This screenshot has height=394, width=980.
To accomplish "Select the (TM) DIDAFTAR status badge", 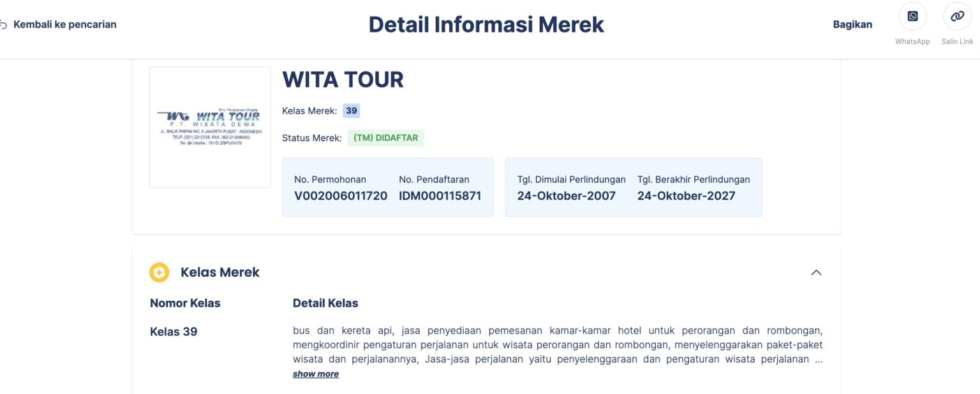I will click(385, 137).
